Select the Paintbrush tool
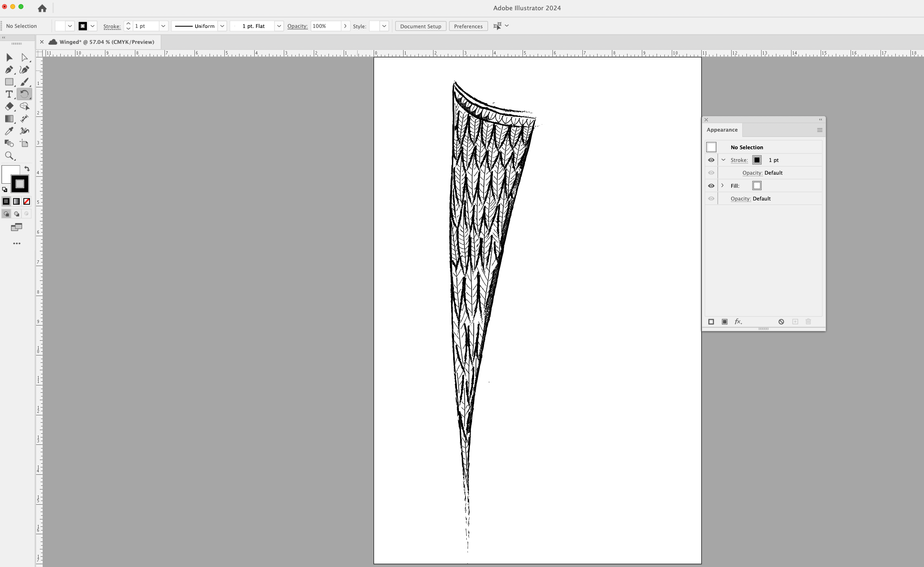Image resolution: width=924 pixels, height=567 pixels. pyautogui.click(x=25, y=82)
